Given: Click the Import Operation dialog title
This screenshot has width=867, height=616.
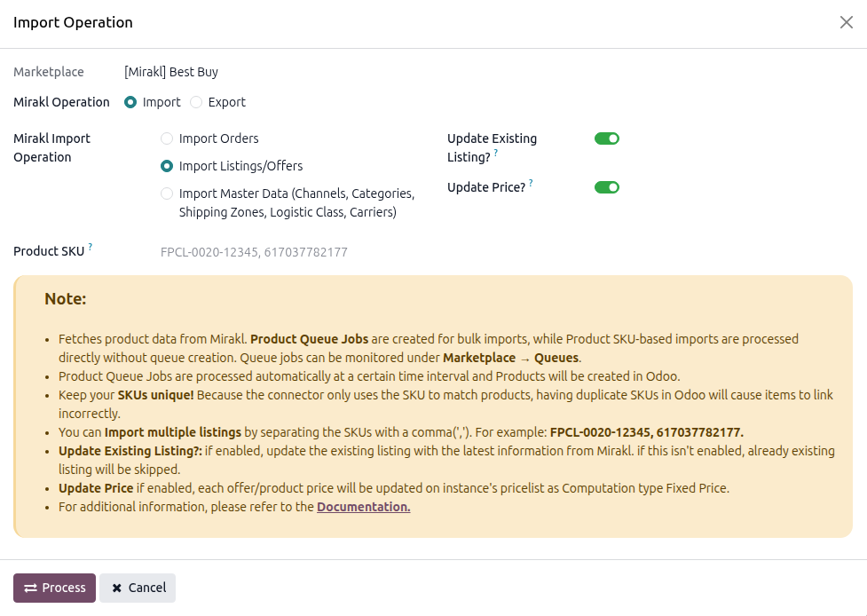Looking at the screenshot, I should [73, 23].
